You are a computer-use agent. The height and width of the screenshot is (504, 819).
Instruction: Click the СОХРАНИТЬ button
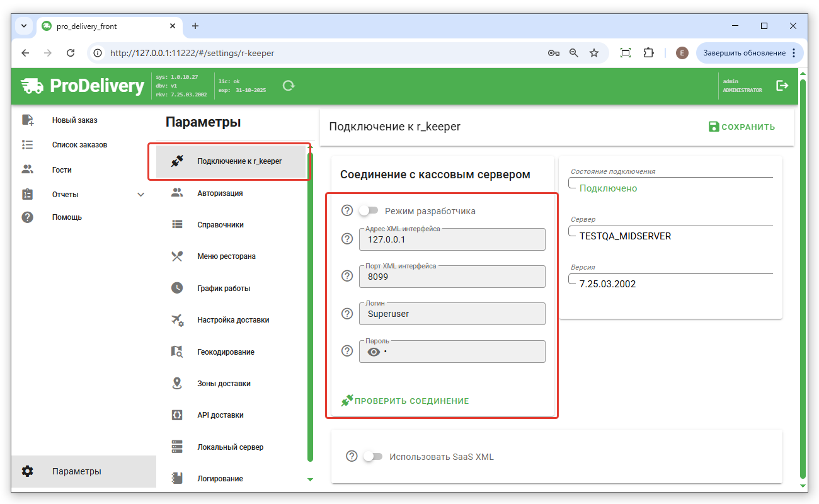(x=742, y=127)
